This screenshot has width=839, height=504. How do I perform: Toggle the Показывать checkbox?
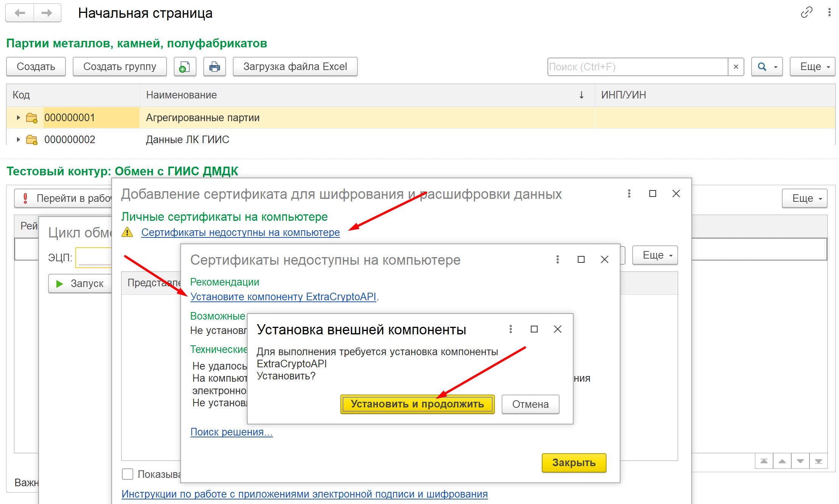click(128, 474)
